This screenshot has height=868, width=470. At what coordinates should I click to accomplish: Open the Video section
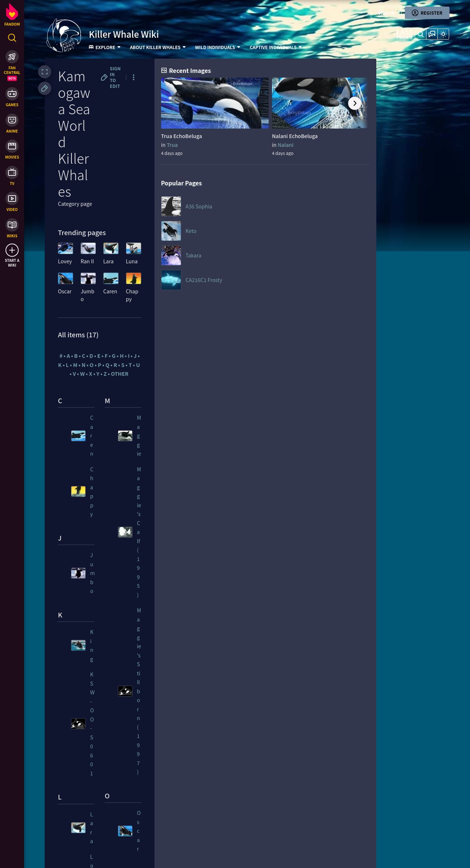(12, 202)
